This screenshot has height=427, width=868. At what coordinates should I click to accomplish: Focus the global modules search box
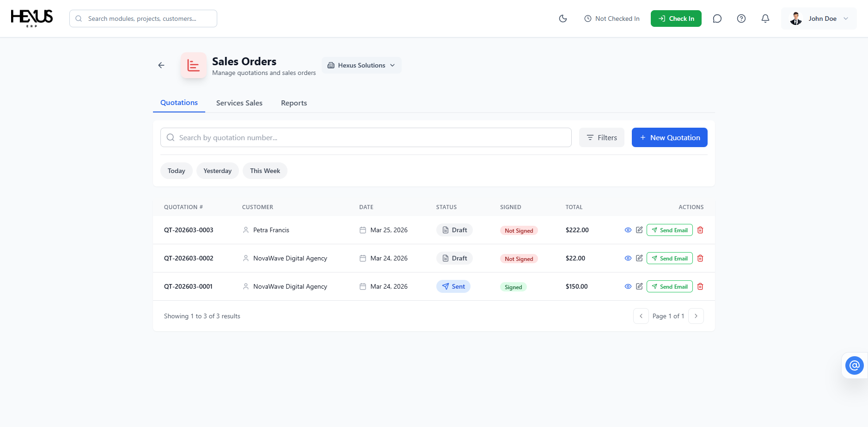coord(143,19)
